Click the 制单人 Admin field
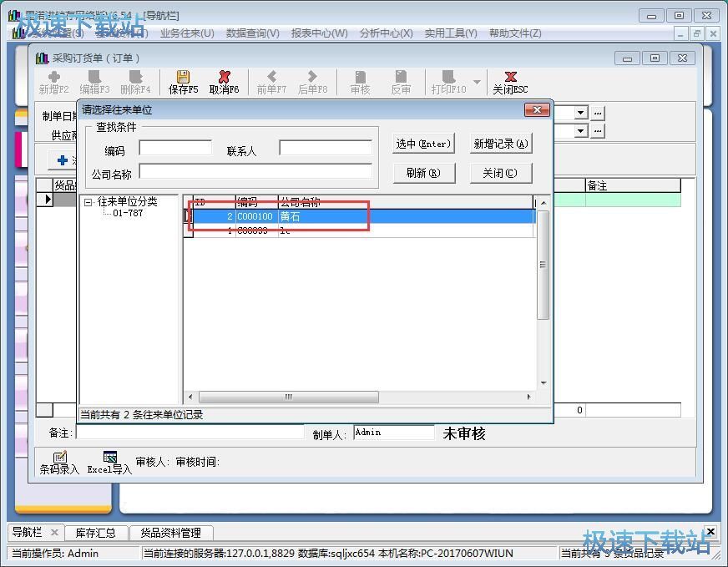728x567 pixels. pos(394,433)
